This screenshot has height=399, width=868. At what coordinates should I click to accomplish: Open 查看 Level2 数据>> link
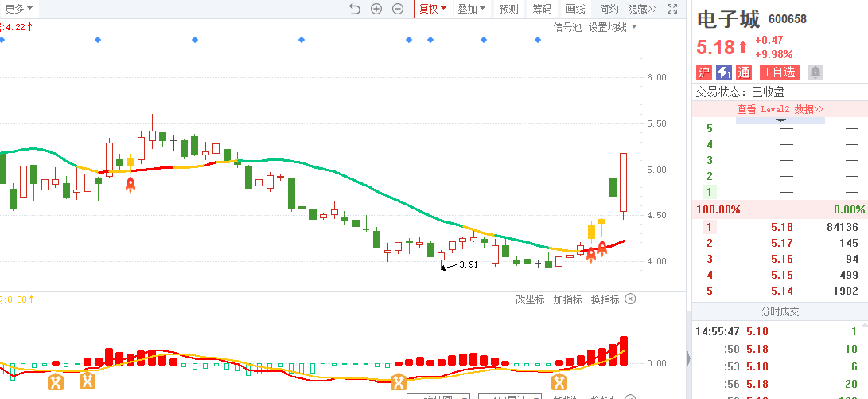[x=780, y=109]
